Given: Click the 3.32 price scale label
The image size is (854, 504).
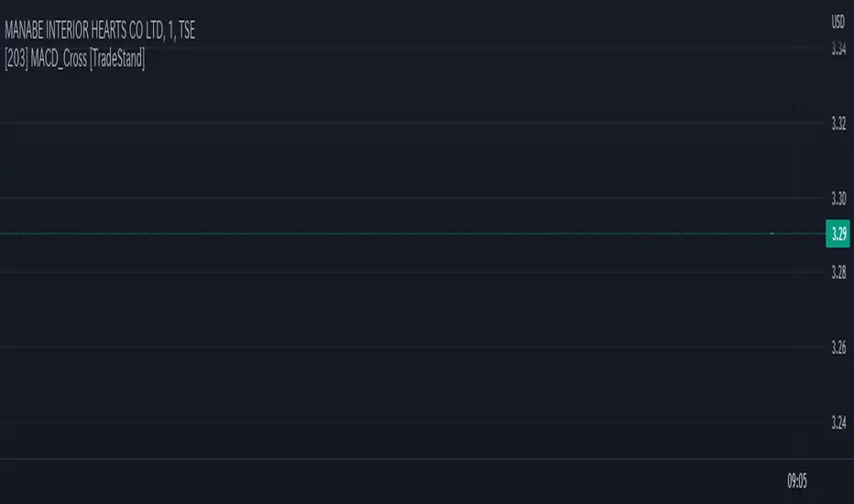Looking at the screenshot, I should click(x=838, y=123).
